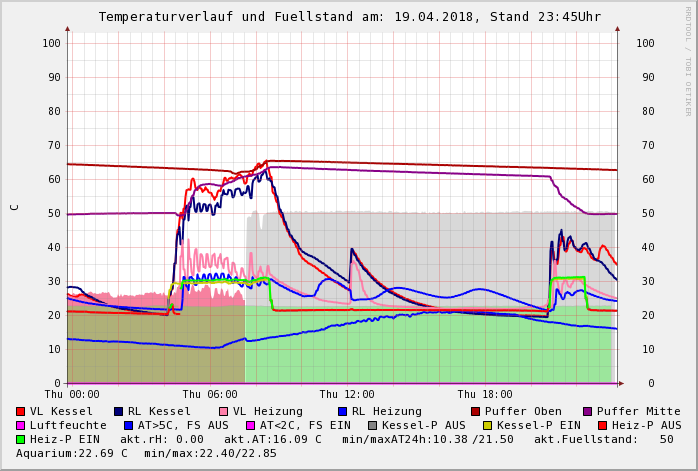Viewport: 698px width, 471px height.
Task: Click the Thu 18:00 time axis label
Action: [x=485, y=394]
